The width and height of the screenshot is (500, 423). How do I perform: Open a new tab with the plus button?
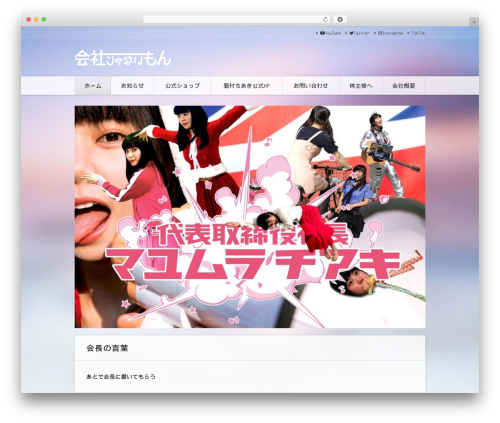tap(474, 22)
